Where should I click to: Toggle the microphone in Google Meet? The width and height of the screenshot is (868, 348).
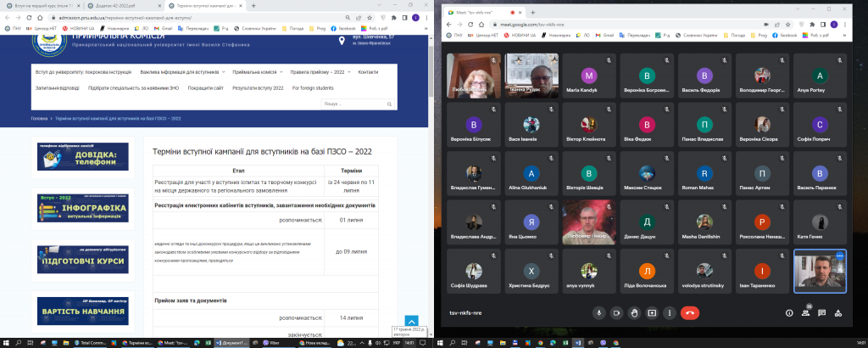click(x=598, y=312)
